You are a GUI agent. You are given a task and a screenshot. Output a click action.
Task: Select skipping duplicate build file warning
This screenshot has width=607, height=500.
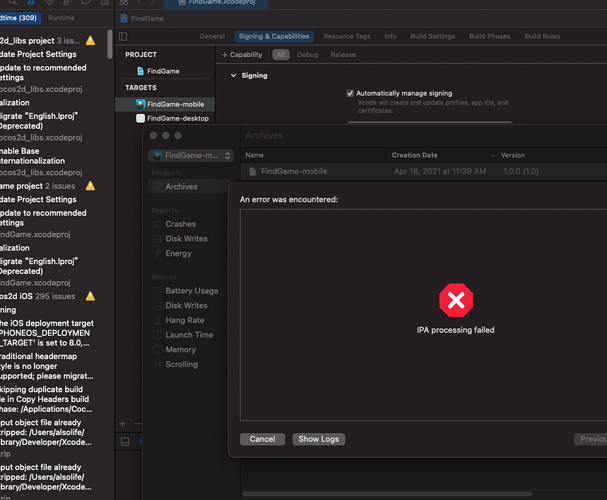[x=46, y=399]
